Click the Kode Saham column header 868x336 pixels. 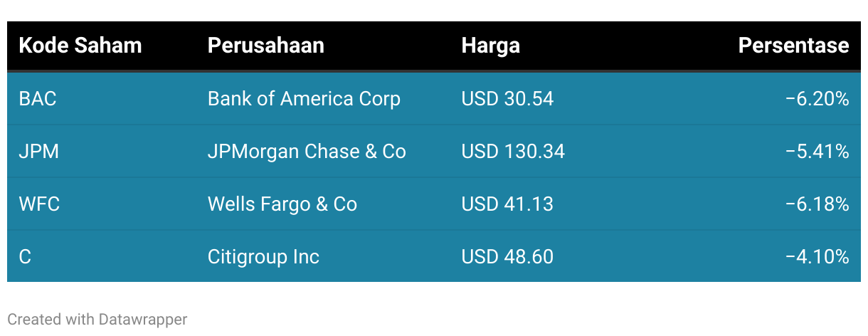click(x=80, y=46)
